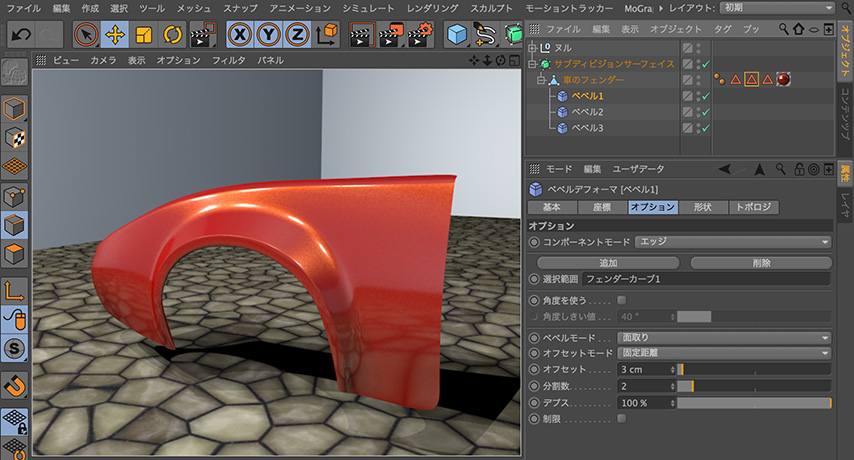Click the オフセット slider track
This screenshot has width=854, height=460.
click(x=755, y=370)
